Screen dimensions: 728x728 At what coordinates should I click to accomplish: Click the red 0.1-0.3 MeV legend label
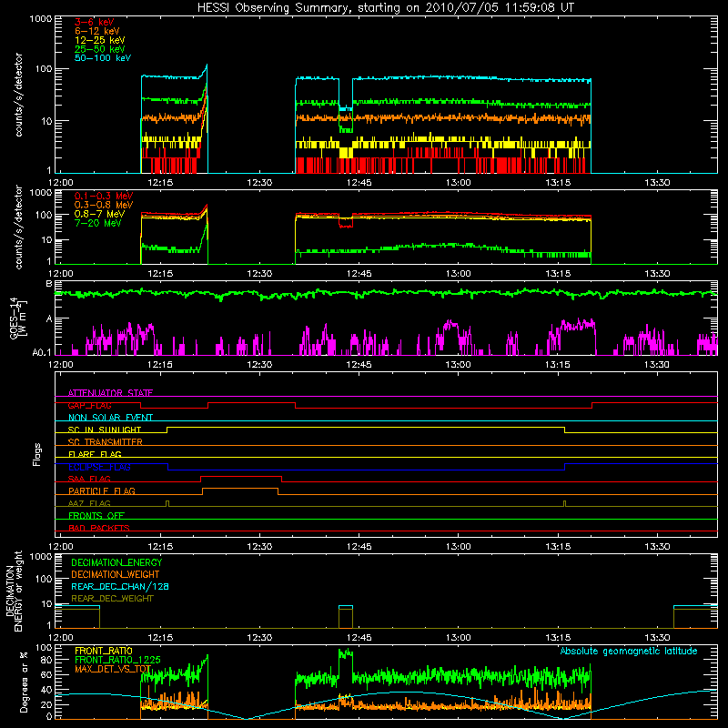(x=104, y=196)
